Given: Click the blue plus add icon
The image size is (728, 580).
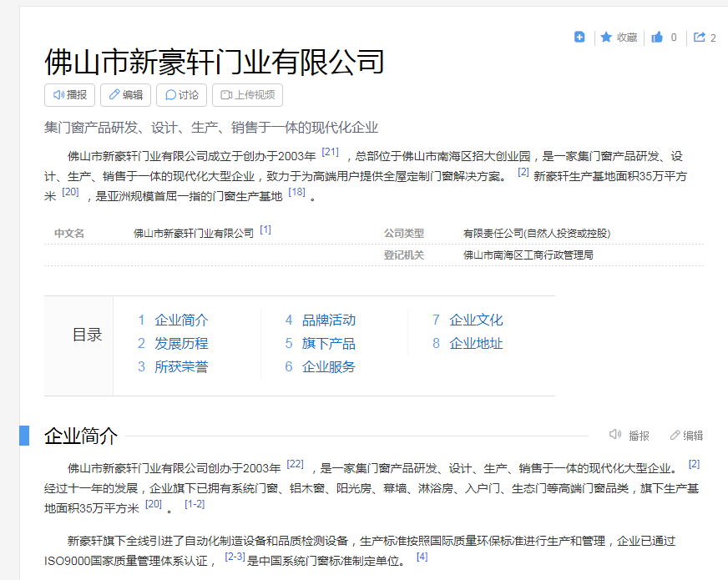Looking at the screenshot, I should [579, 37].
